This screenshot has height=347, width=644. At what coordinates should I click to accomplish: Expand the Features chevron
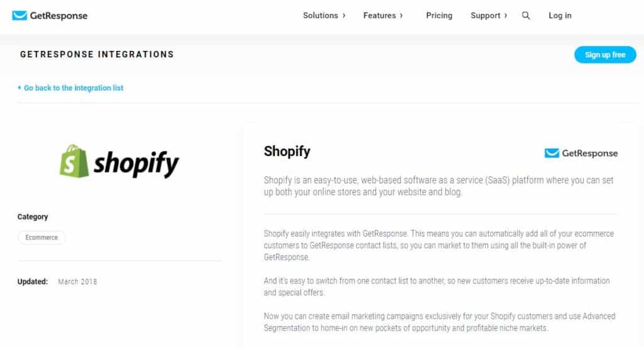[x=401, y=16]
